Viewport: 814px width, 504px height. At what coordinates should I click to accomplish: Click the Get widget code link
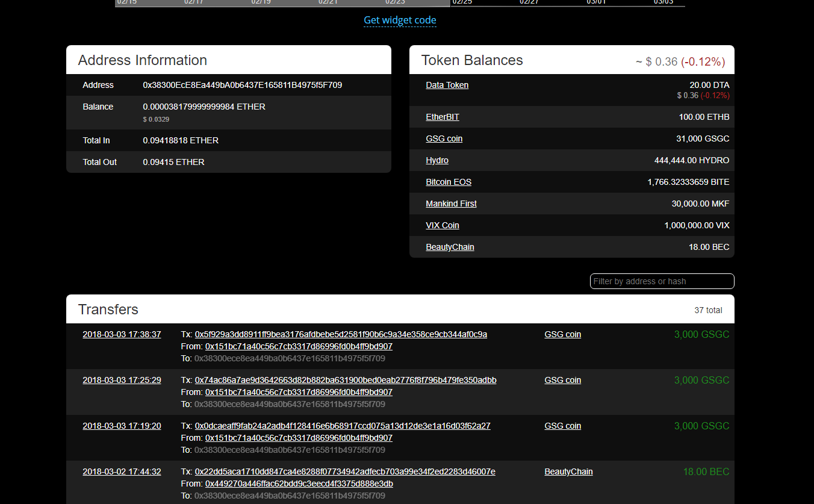tap(400, 20)
